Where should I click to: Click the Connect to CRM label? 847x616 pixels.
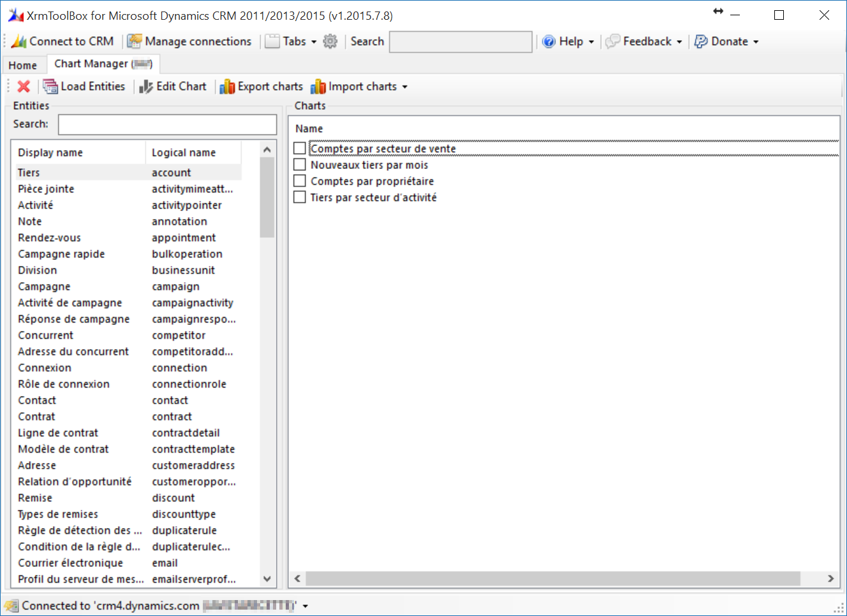click(x=71, y=41)
